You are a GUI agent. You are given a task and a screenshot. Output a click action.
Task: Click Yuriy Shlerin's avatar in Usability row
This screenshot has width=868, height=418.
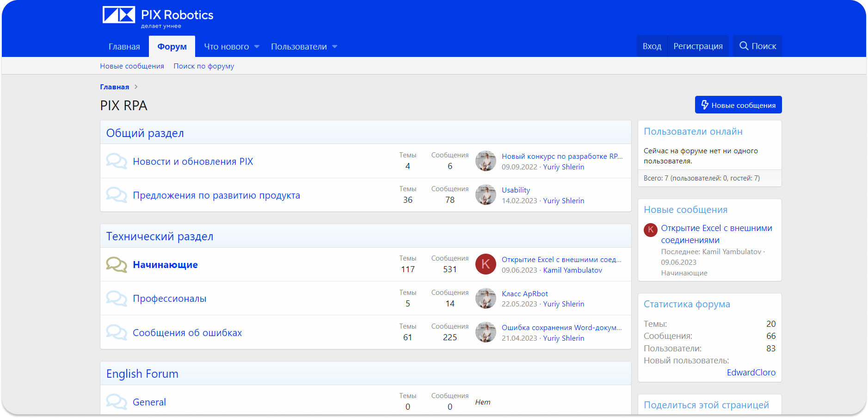point(486,195)
